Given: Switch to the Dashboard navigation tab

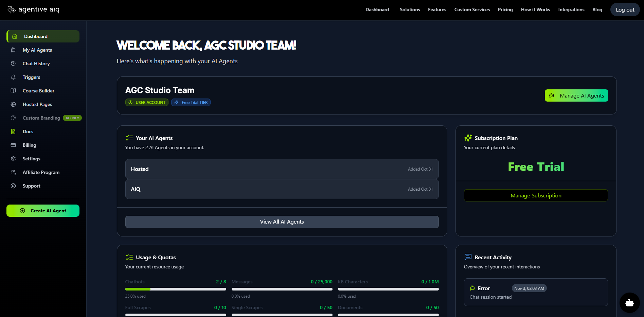Looking at the screenshot, I should tap(377, 10).
